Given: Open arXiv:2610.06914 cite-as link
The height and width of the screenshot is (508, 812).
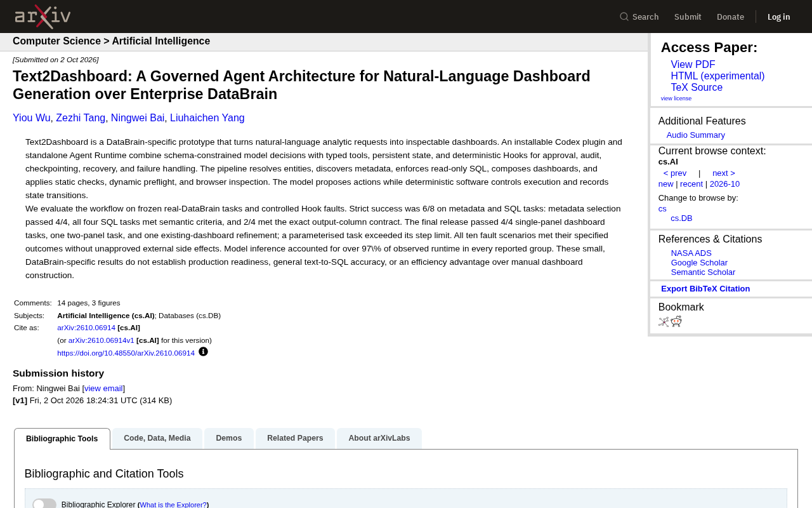Looking at the screenshot, I should pyautogui.click(x=86, y=328).
